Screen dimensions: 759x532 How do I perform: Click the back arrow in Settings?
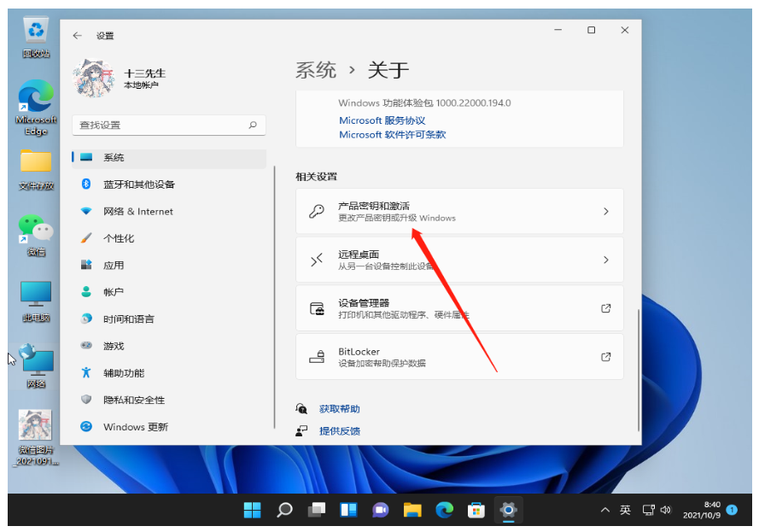pos(78,36)
